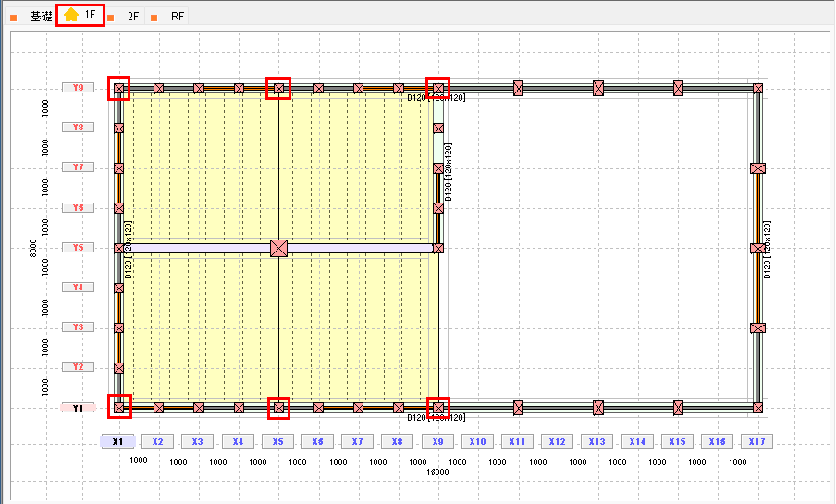Select the column marker at X9-Y1
836x504 pixels.
(x=438, y=407)
